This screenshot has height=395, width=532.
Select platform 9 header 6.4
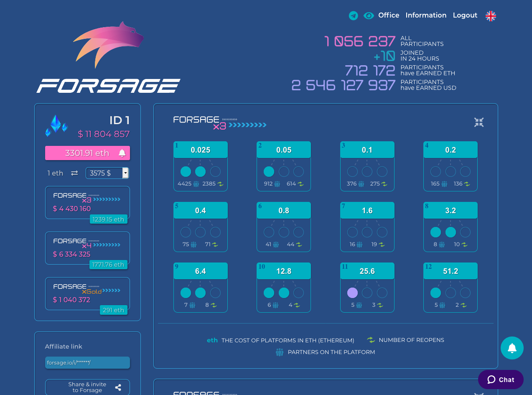(x=201, y=271)
